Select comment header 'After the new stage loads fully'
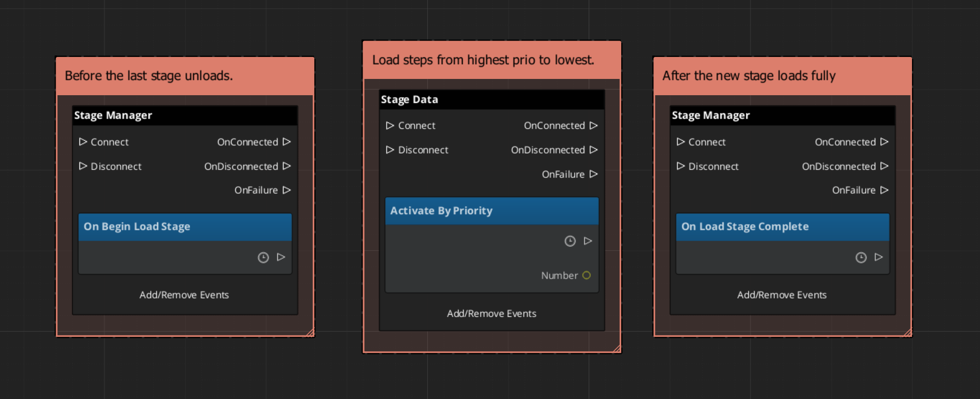 tap(782, 76)
